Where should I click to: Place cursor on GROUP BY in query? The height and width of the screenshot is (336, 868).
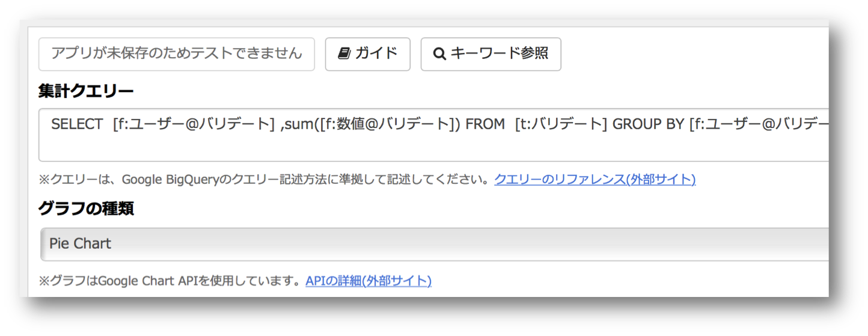pos(649,124)
